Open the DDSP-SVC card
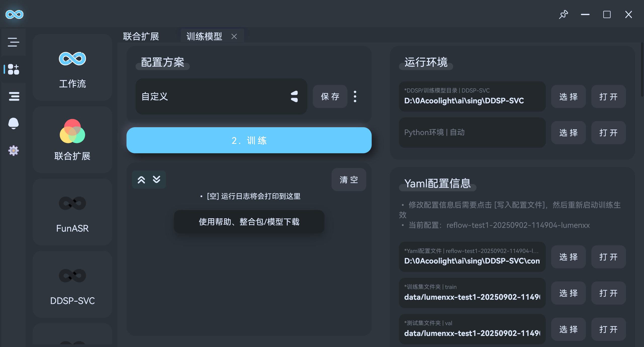The width and height of the screenshot is (644, 347). (72, 284)
